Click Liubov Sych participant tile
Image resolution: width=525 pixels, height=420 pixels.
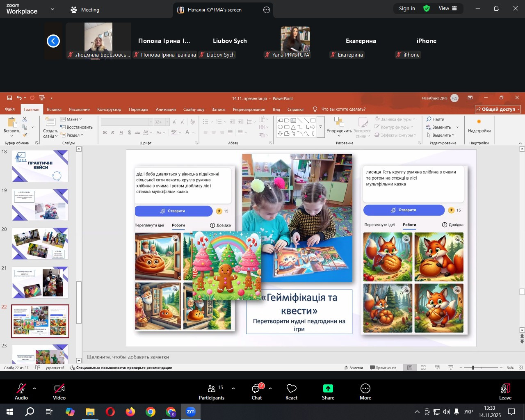[230, 41]
